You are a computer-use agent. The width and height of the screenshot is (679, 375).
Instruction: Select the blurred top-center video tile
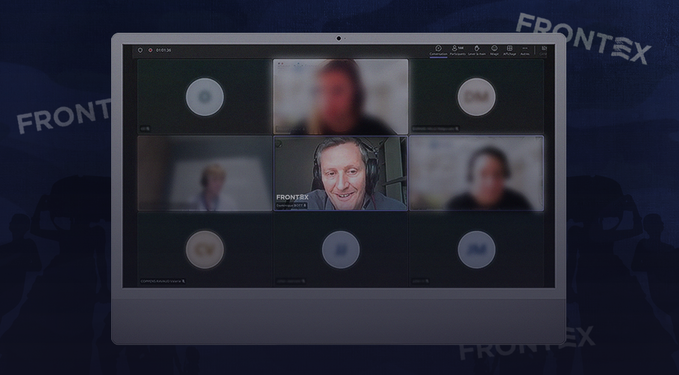tap(340, 97)
